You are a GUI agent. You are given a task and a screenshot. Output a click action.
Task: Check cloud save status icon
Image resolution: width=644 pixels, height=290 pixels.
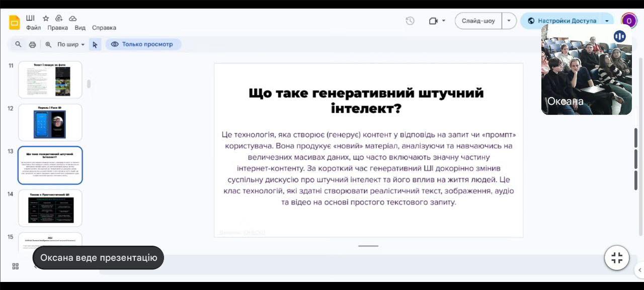[x=72, y=18]
